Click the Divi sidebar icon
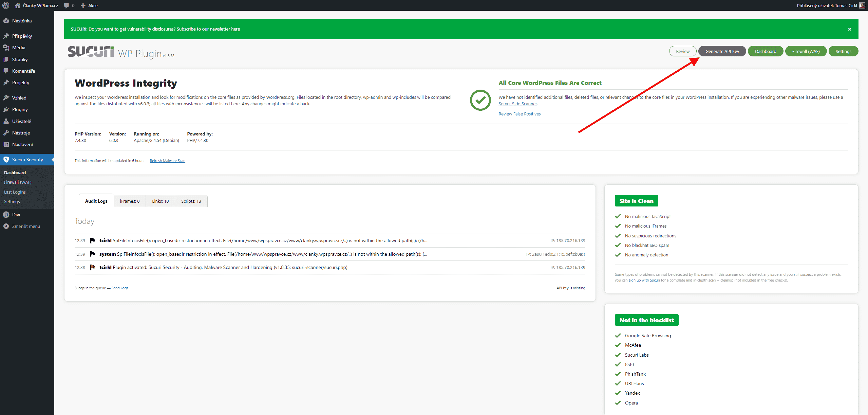The width and height of the screenshot is (868, 415). [x=6, y=215]
